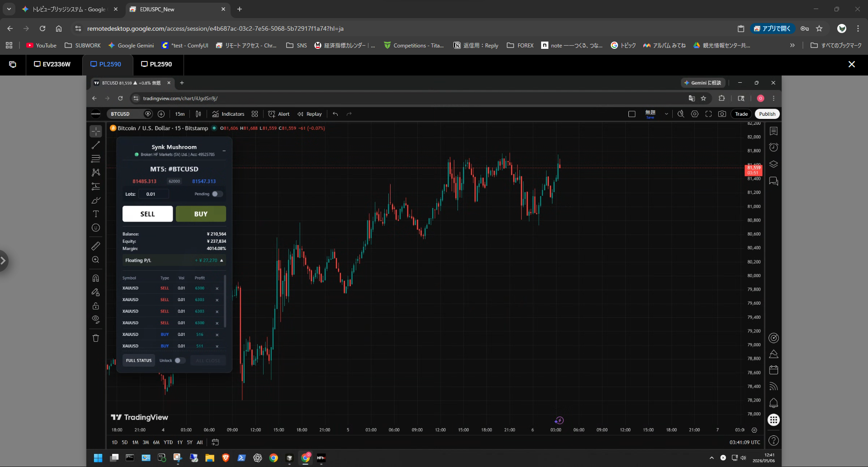868x467 pixels.
Task: Toggle the Unlock switch
Action: click(180, 360)
